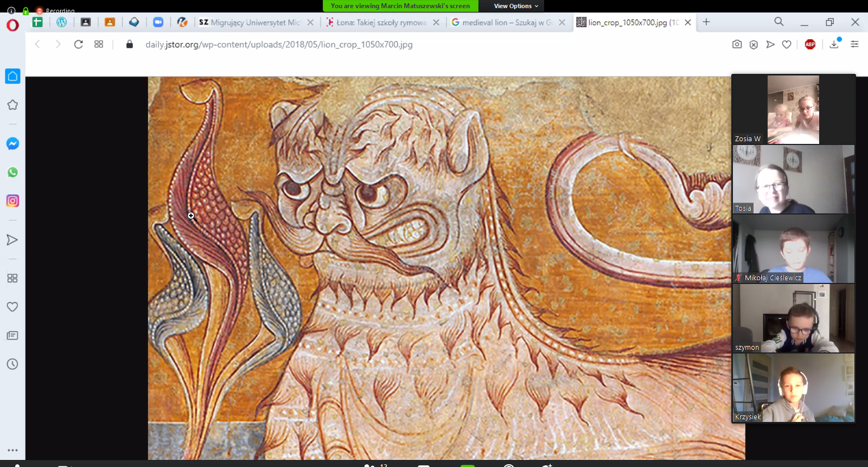Viewport: 868px width, 467px height.
Task: Open Messenger in the sidebar
Action: pyautogui.click(x=12, y=144)
